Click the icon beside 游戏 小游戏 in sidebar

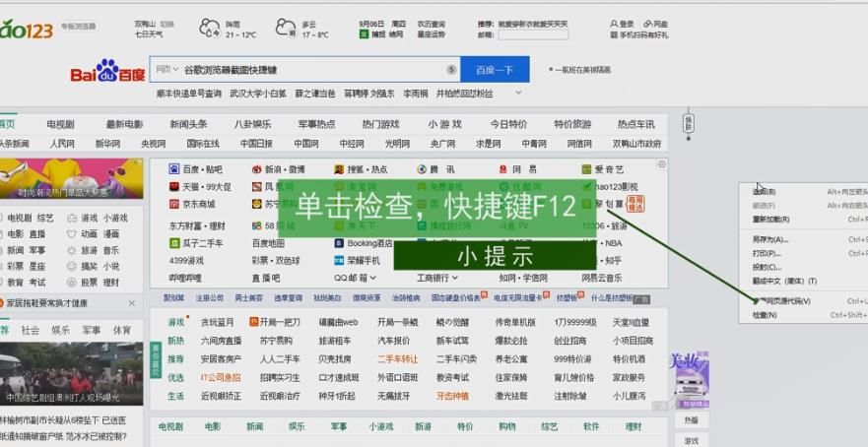tap(71, 218)
